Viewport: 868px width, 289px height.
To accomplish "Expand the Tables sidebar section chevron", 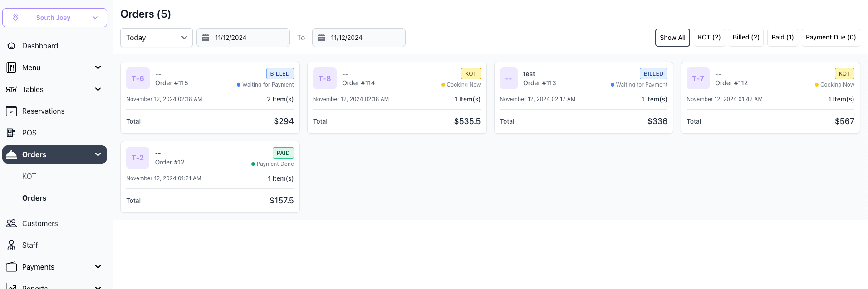I will (x=98, y=89).
